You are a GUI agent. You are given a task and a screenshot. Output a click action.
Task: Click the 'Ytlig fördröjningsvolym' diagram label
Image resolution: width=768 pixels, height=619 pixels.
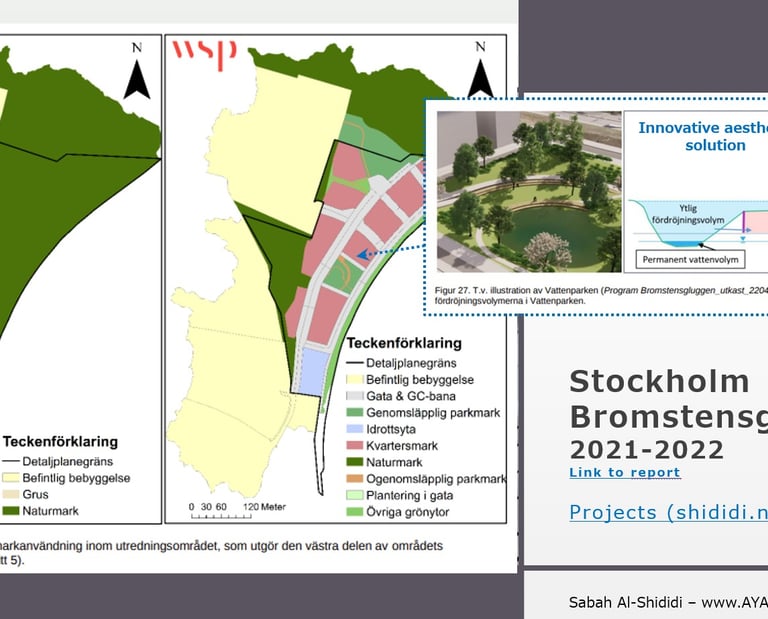(688, 214)
